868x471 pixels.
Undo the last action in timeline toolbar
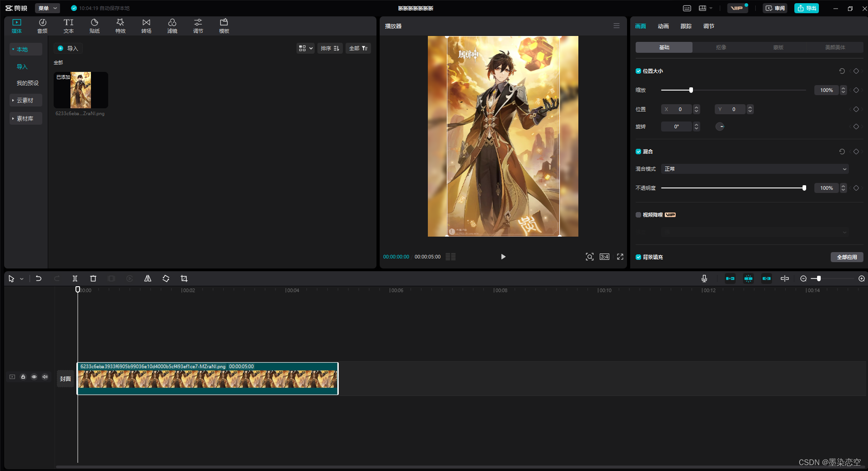[39, 279]
